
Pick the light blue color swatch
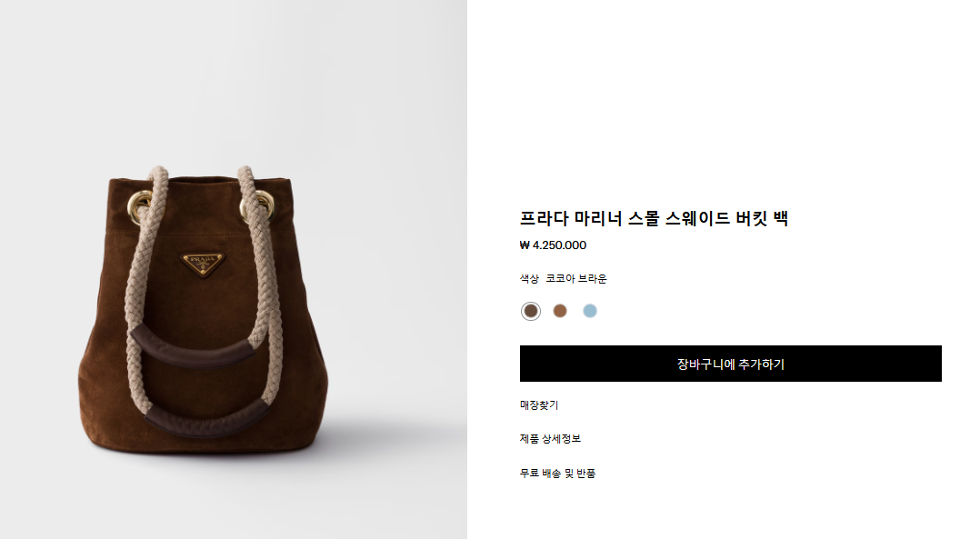coord(590,311)
